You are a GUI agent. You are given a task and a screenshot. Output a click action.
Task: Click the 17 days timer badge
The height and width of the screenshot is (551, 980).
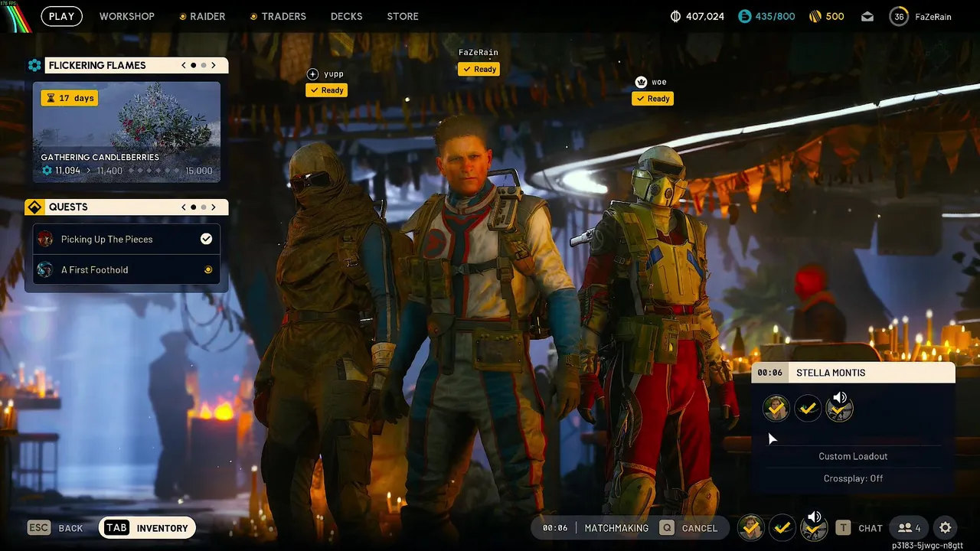(x=70, y=98)
